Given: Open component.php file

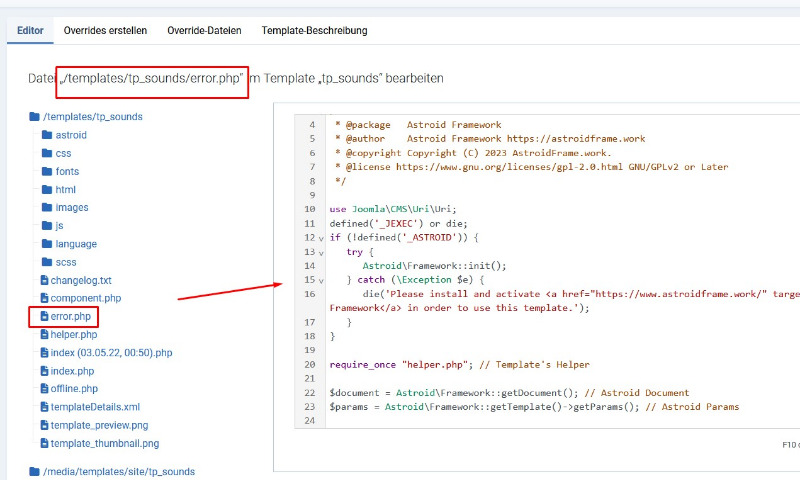Looking at the screenshot, I should click(86, 298).
